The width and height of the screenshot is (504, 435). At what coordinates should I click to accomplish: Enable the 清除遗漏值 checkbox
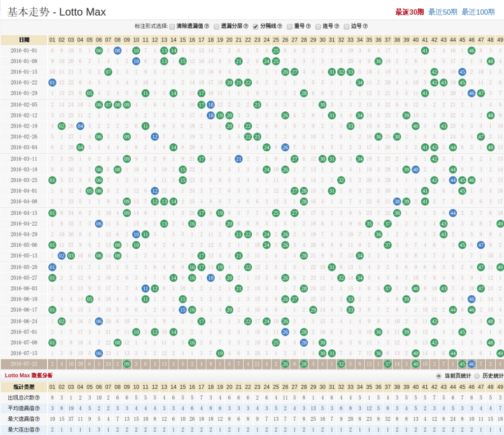tap(172, 27)
